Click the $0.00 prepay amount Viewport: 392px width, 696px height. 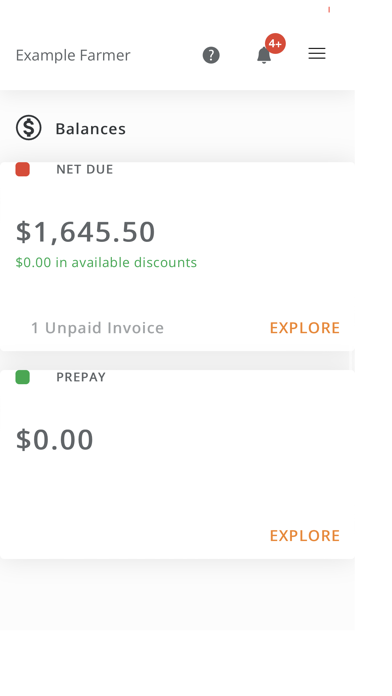55,439
